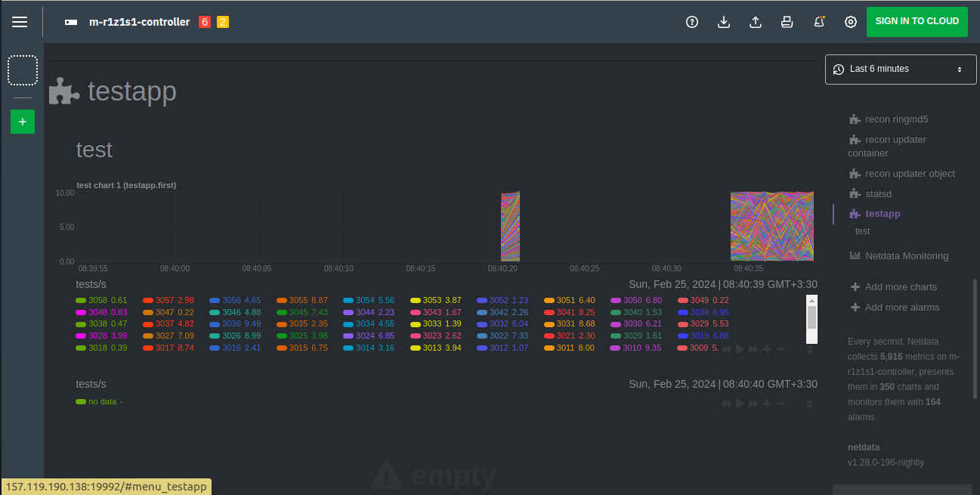Click the SIGN IN TO CLOUD button

click(x=917, y=22)
